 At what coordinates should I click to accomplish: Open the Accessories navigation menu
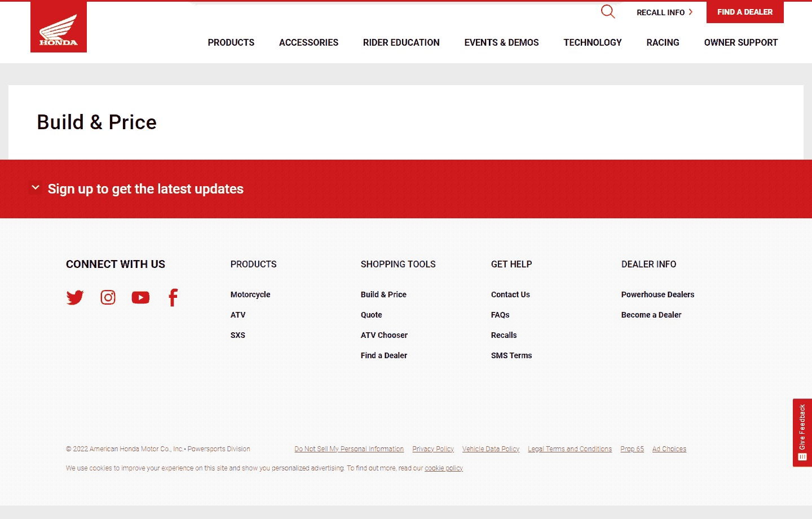coord(308,43)
